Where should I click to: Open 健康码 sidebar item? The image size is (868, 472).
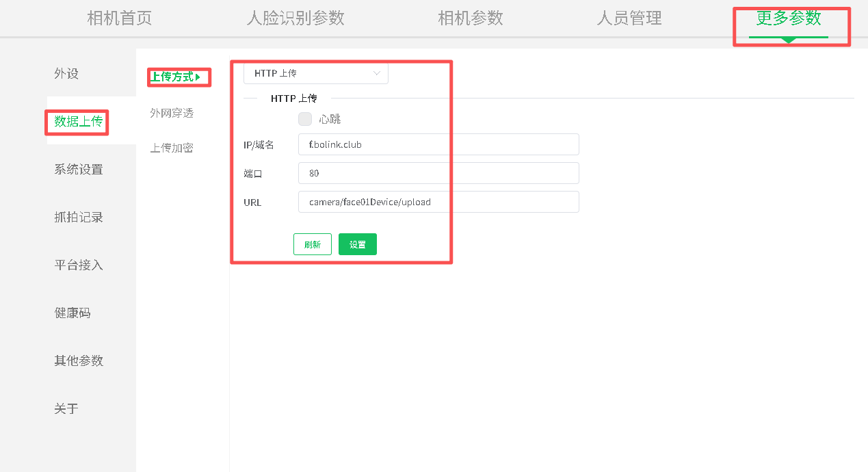pos(73,313)
